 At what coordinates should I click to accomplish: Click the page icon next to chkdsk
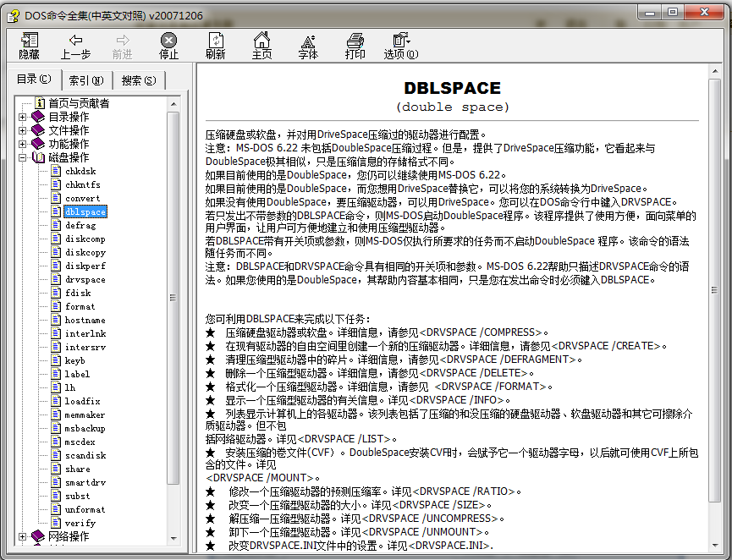click(56, 171)
